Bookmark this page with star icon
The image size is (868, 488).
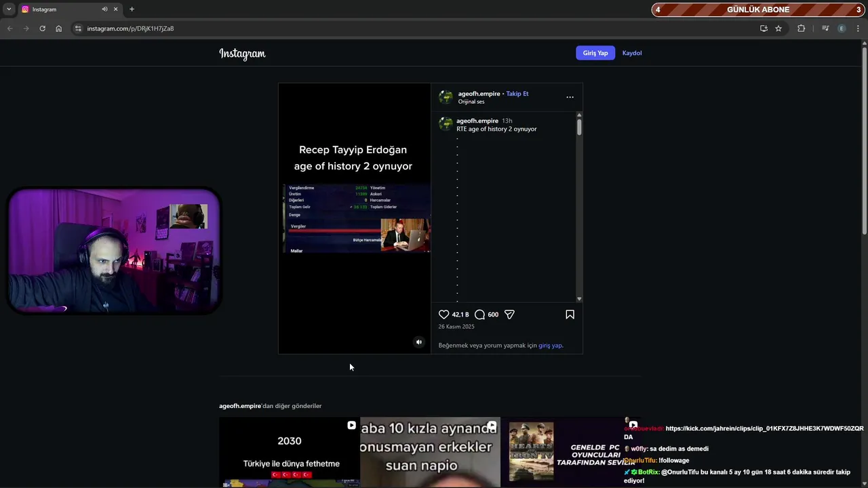778,28
